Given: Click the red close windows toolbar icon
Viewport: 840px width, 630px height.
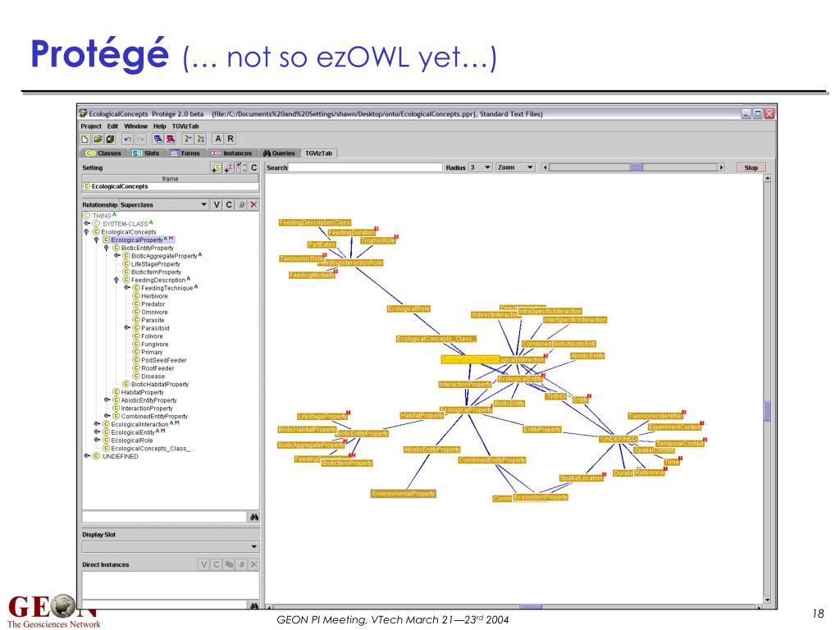Looking at the screenshot, I should tap(171, 139).
